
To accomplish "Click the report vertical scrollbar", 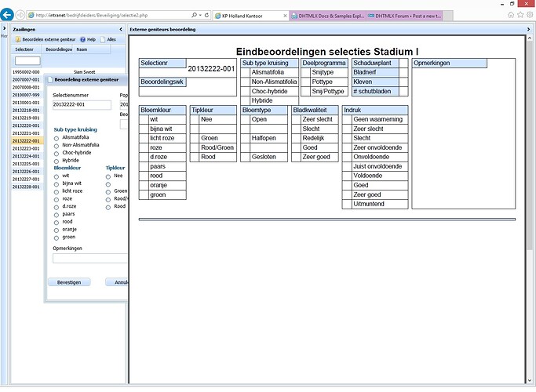I will click(x=530, y=147).
